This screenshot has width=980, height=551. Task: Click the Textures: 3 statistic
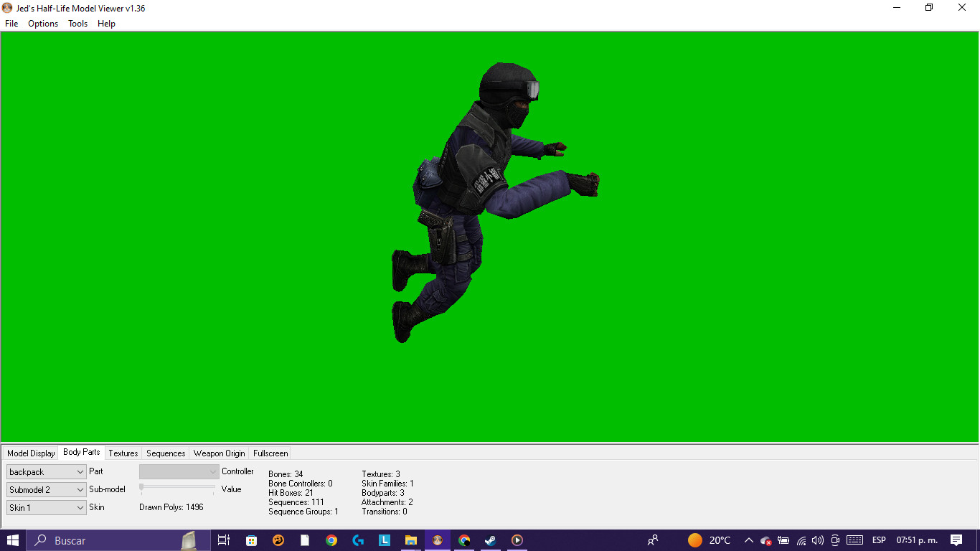click(381, 474)
